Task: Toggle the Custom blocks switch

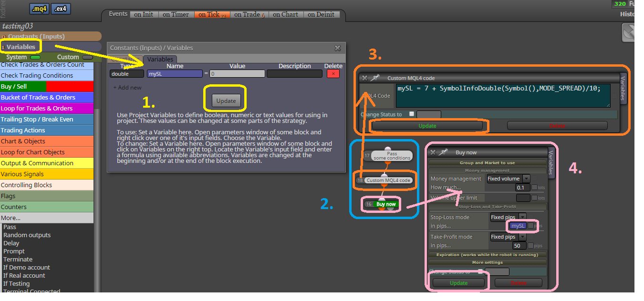Action: (87, 57)
